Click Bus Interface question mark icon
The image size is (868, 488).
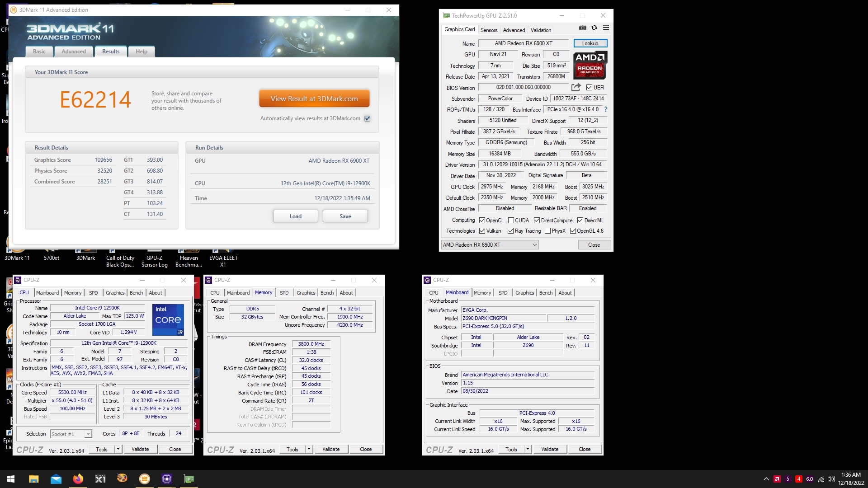click(606, 109)
